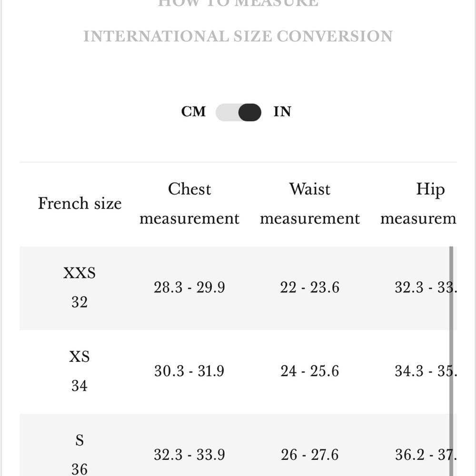Select the IN unit label
The height and width of the screenshot is (476, 476).
coord(282,112)
